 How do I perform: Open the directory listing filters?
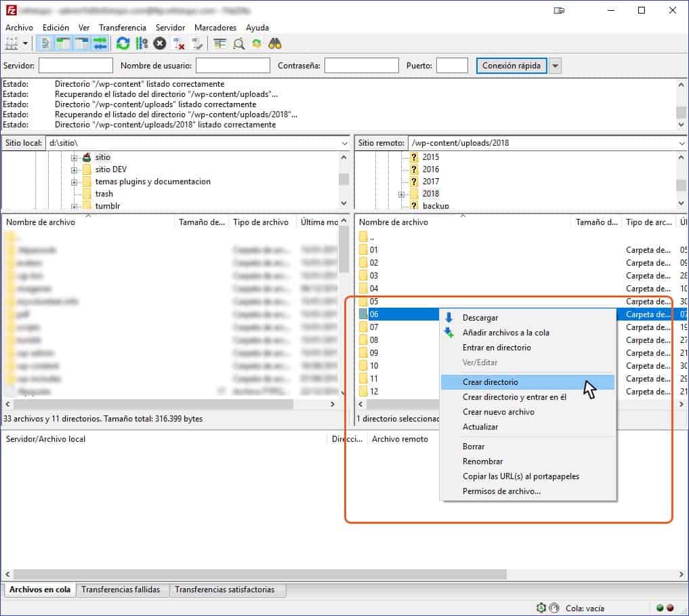[221, 43]
